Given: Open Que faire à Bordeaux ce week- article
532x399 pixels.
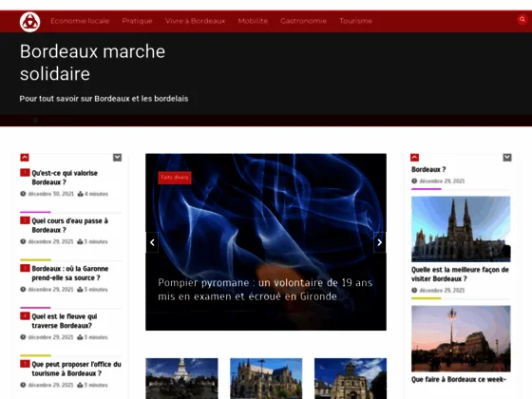Looking at the screenshot, I should click(x=459, y=379).
